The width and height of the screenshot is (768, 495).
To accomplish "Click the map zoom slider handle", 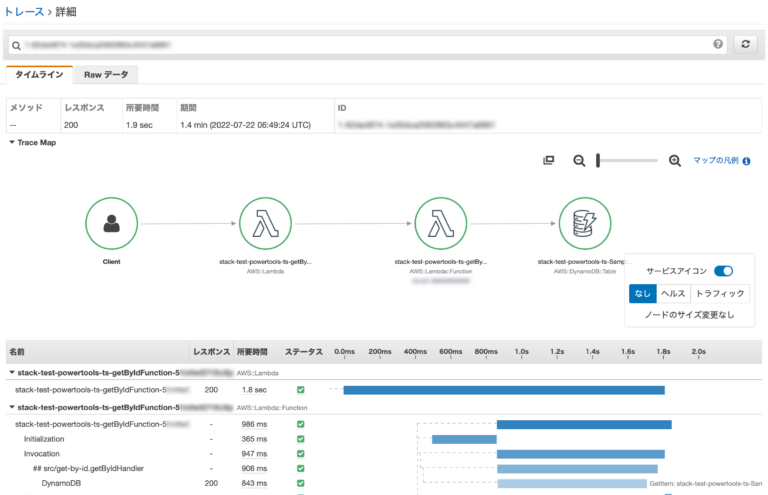I will (x=598, y=161).
